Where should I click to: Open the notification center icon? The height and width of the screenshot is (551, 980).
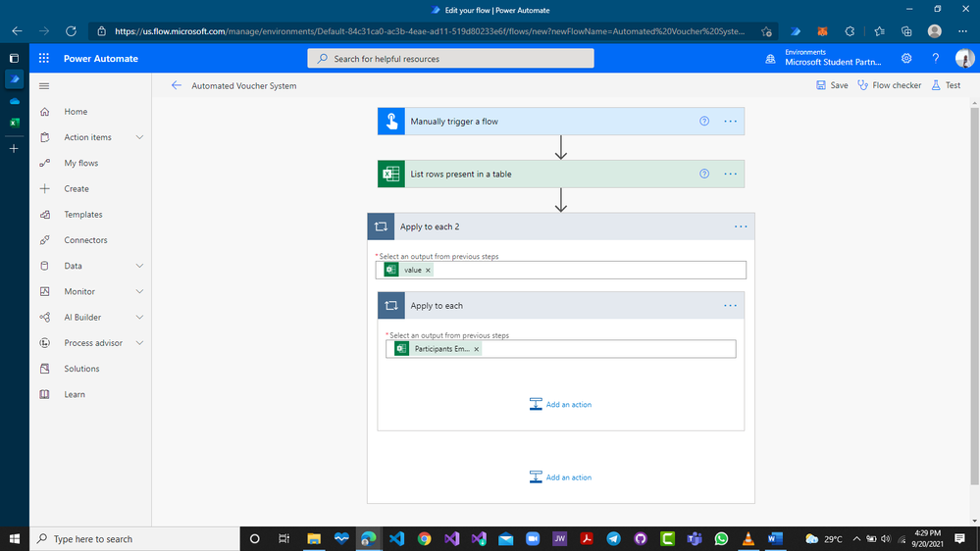click(x=960, y=538)
